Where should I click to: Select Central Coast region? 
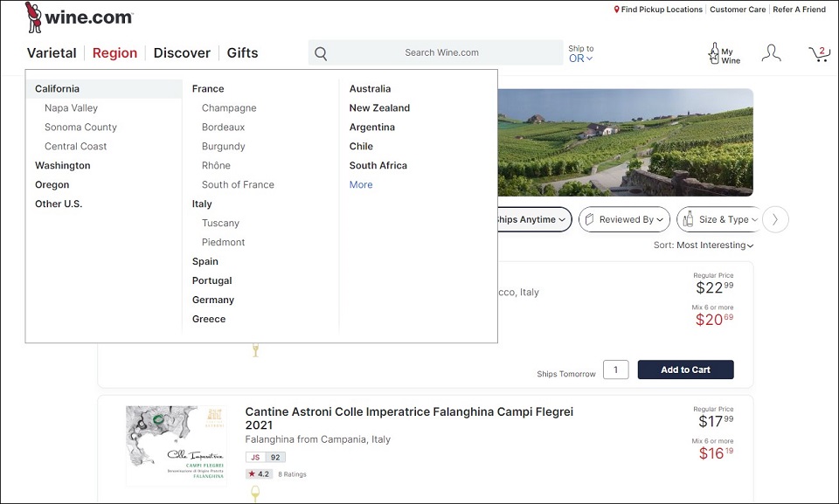[x=75, y=147]
